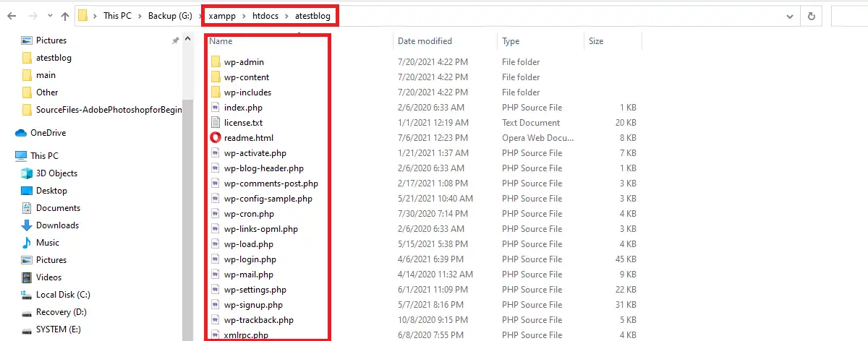The height and width of the screenshot is (341, 868).
Task: Click 'atestblog' breadcrumb segment
Action: (x=312, y=16)
